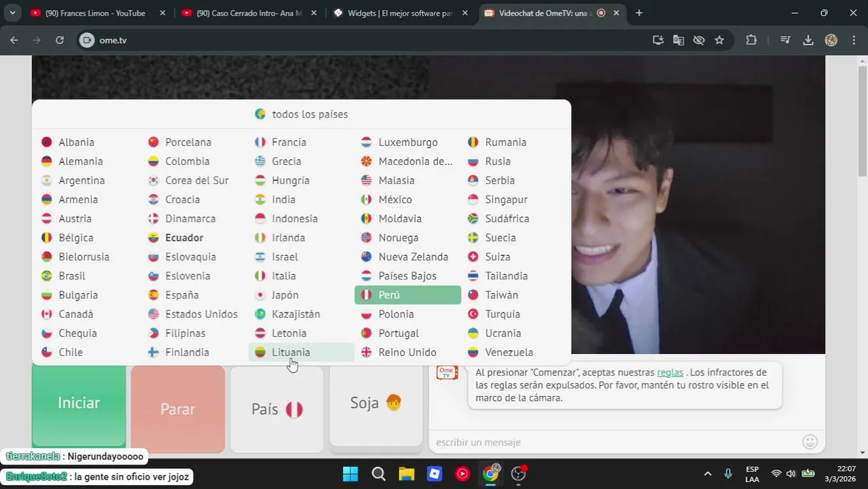Open the media control icon
Viewport: 868px width, 489px height.
point(785,40)
